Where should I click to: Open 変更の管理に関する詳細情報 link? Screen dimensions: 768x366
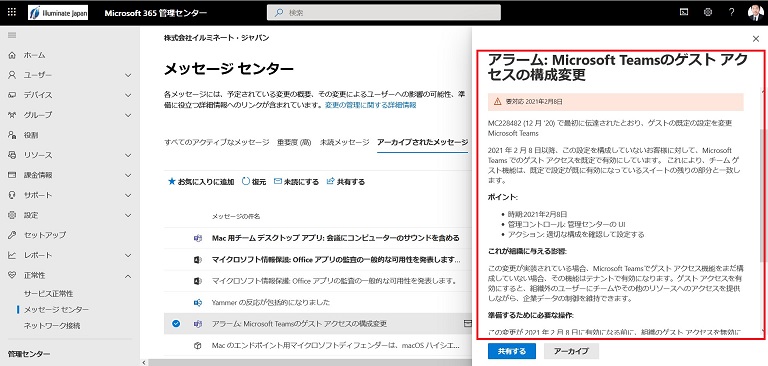(371, 105)
